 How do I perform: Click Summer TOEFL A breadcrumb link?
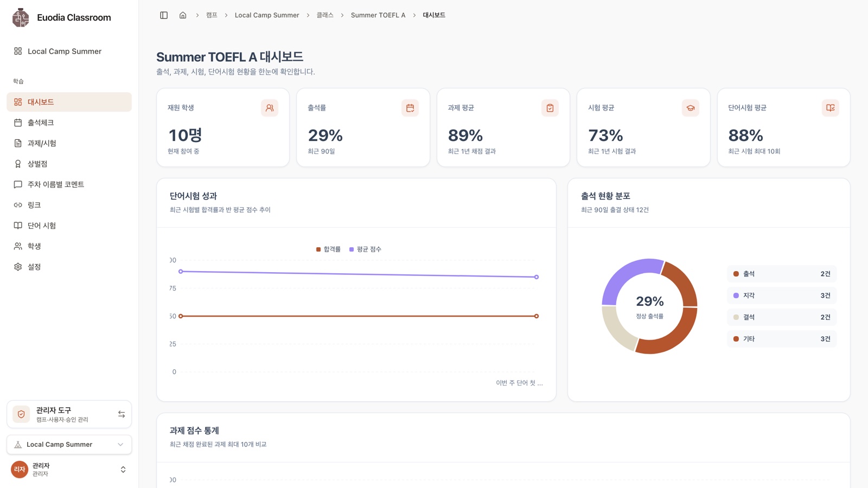[x=378, y=15]
